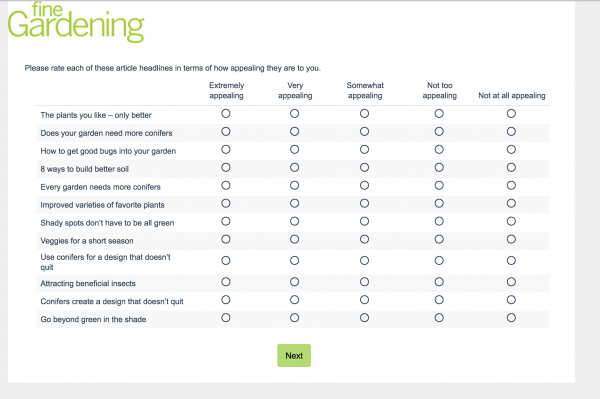The width and height of the screenshot is (600, 399).
Task: Rate 'The plants you like – only better' Extremely appealing
Action: tap(226, 114)
